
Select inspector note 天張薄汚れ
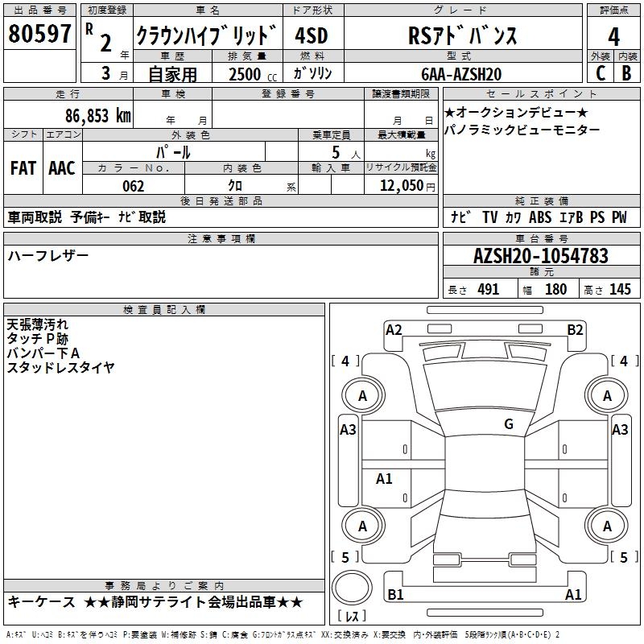[x=37, y=324]
